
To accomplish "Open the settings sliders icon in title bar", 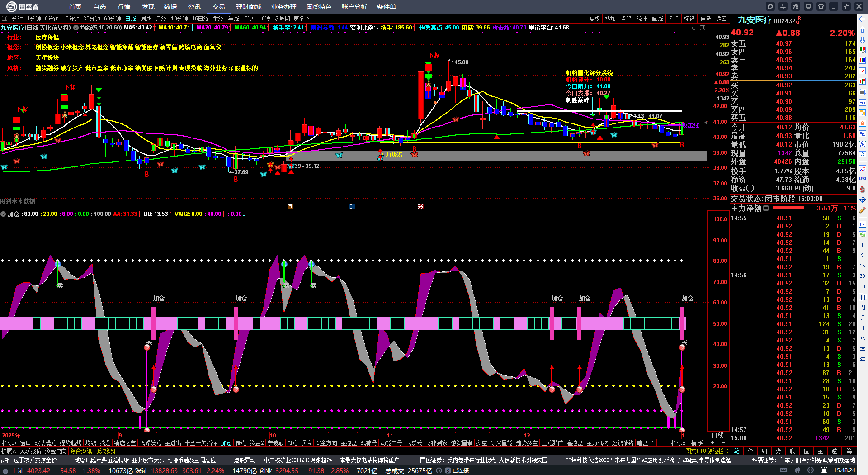I will pyautogui.click(x=783, y=6).
